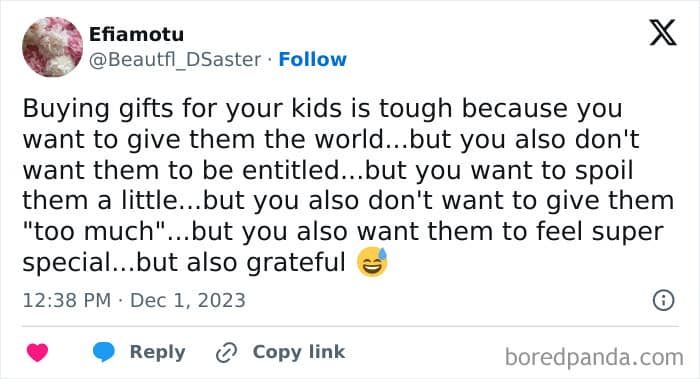Click the dot separator before Follow
This screenshot has width=700, height=379.
(270, 60)
